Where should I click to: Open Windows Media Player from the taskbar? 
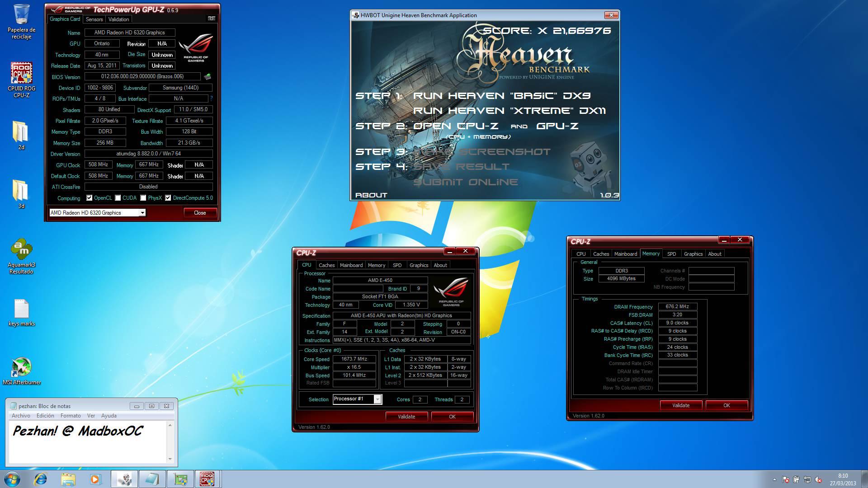click(x=95, y=479)
